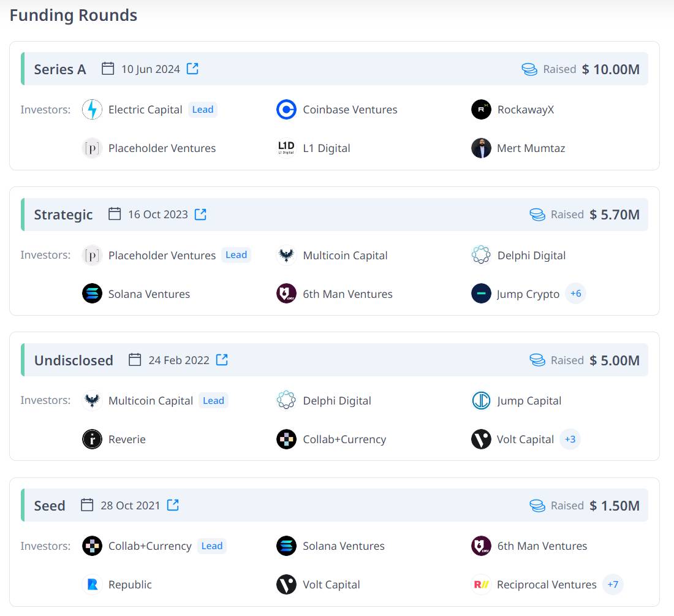
Task: Click Delphi Digital logo in Strategic round
Action: pyautogui.click(x=481, y=256)
